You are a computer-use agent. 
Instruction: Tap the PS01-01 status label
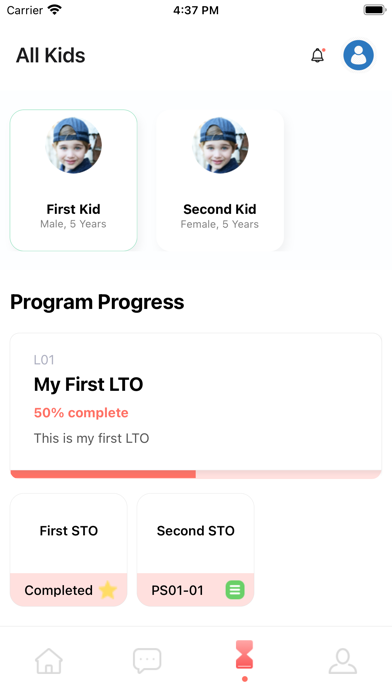point(177,590)
